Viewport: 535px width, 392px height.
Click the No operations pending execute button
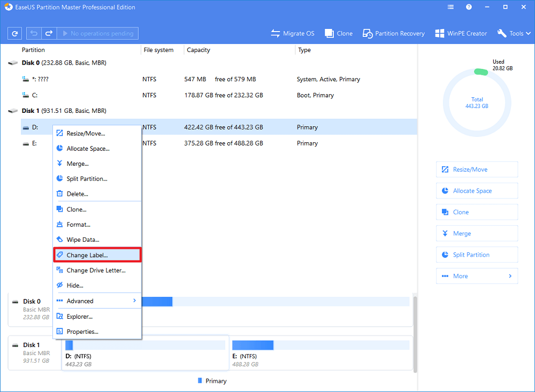pyautogui.click(x=98, y=34)
